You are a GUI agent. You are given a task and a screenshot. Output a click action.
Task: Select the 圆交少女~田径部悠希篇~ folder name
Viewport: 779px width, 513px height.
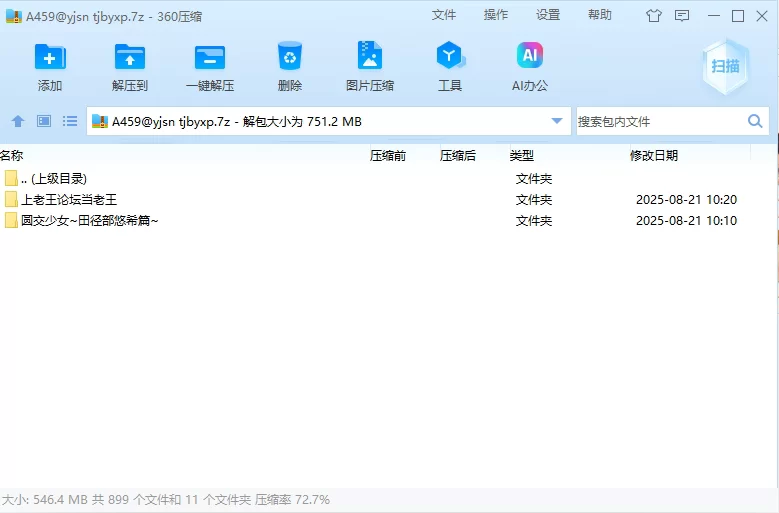click(89, 220)
